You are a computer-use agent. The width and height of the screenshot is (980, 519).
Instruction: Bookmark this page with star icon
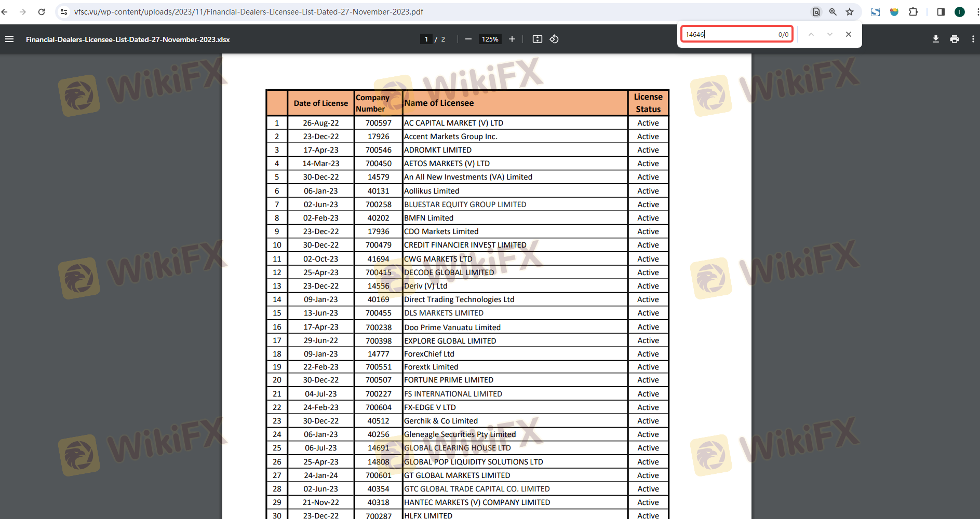coord(850,12)
